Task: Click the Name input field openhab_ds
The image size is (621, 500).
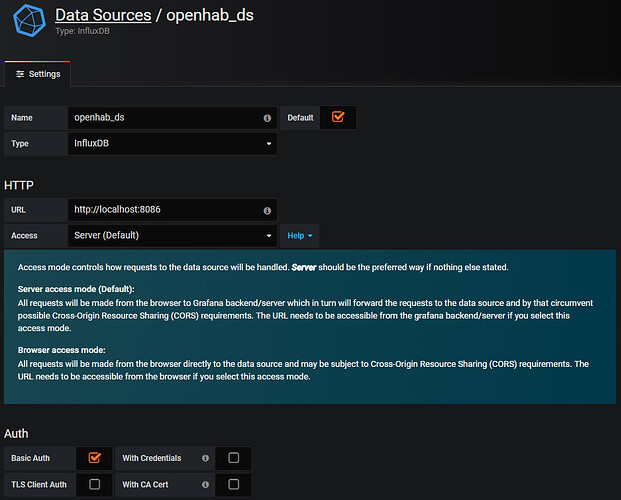Action: coord(160,118)
